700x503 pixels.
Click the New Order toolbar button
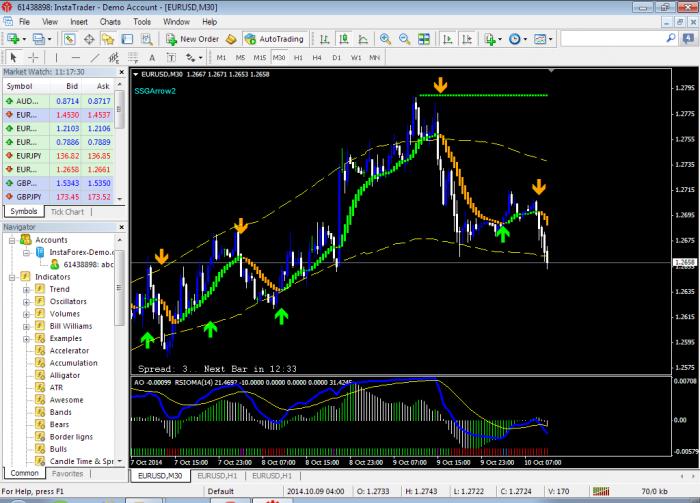193,39
